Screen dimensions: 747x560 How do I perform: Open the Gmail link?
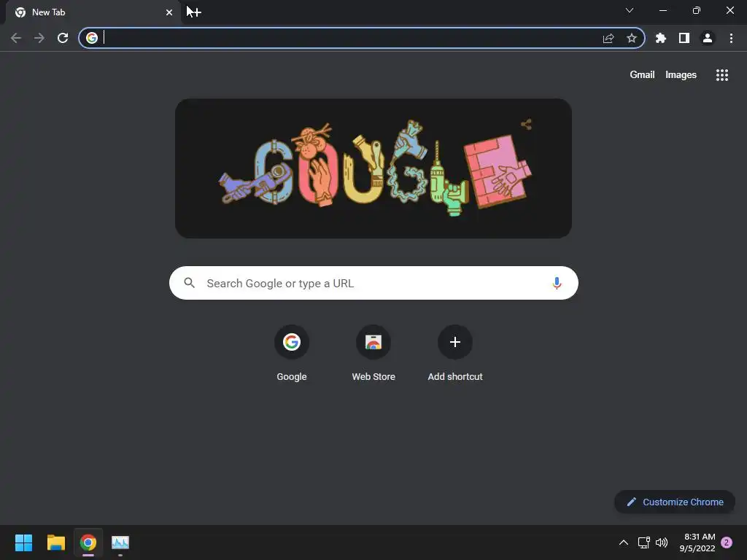642,75
